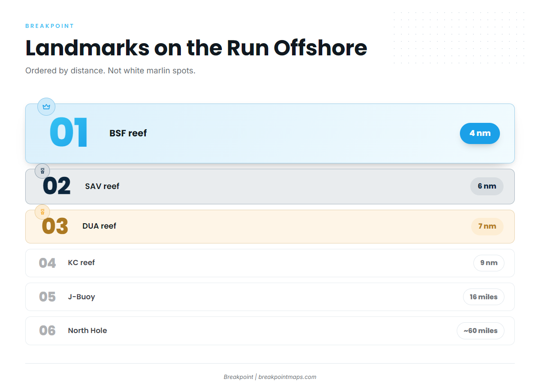Click the large rank number 01

tap(68, 133)
